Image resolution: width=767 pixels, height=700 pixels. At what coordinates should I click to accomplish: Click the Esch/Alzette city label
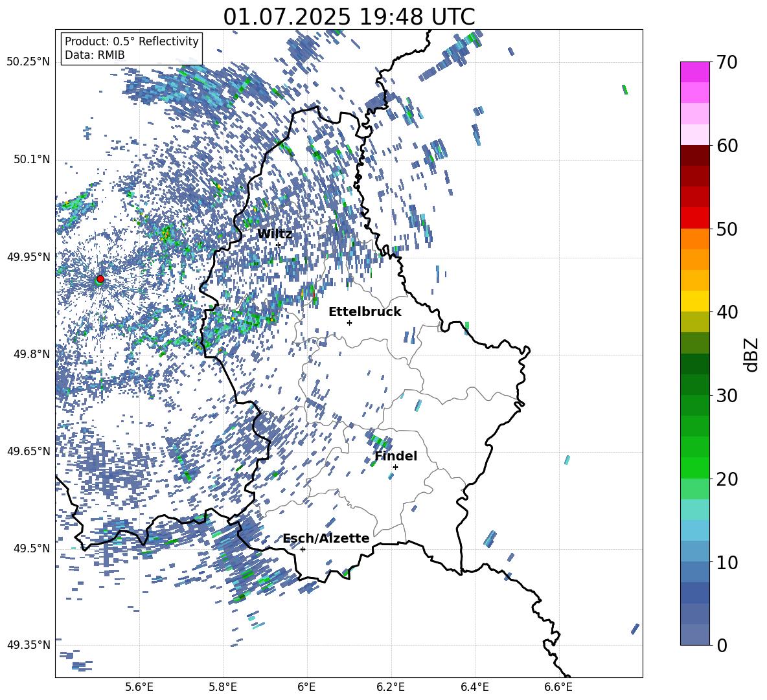326,538
